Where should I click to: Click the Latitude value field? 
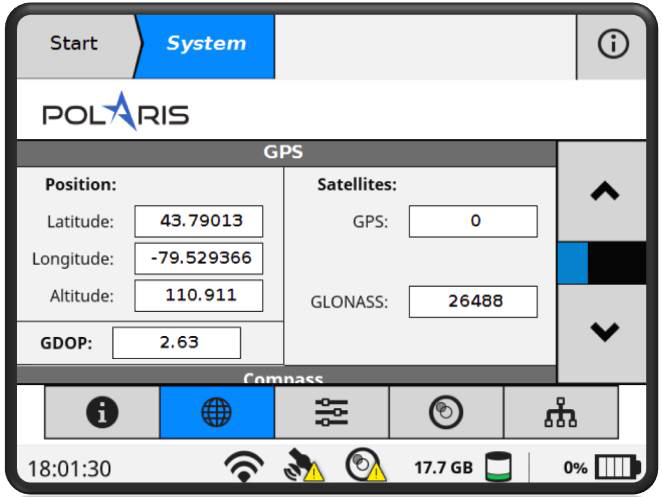(x=199, y=221)
